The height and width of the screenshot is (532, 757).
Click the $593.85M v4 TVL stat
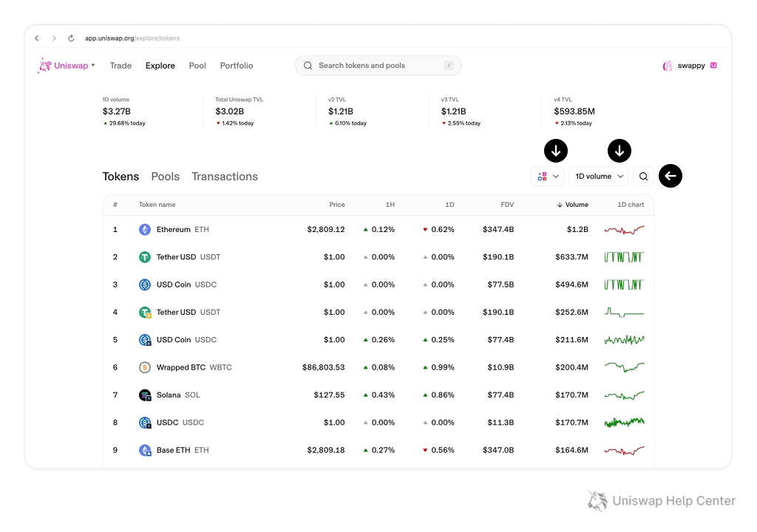tap(574, 112)
